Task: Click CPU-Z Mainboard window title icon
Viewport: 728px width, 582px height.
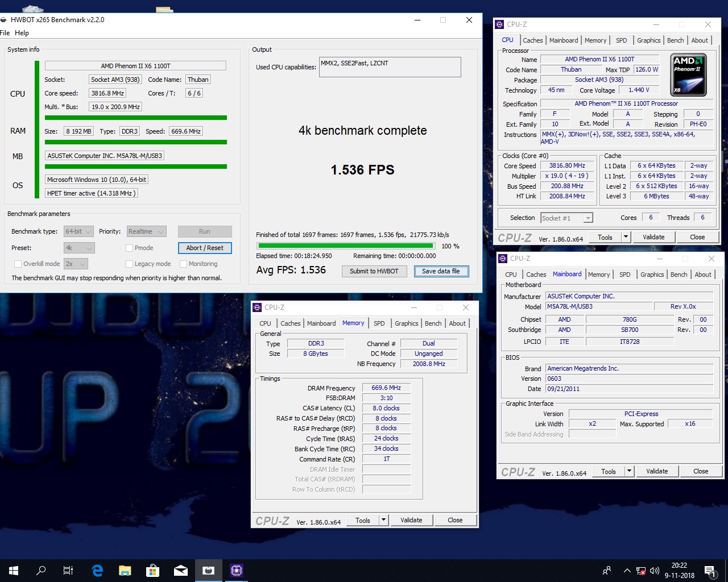Action: point(503,259)
